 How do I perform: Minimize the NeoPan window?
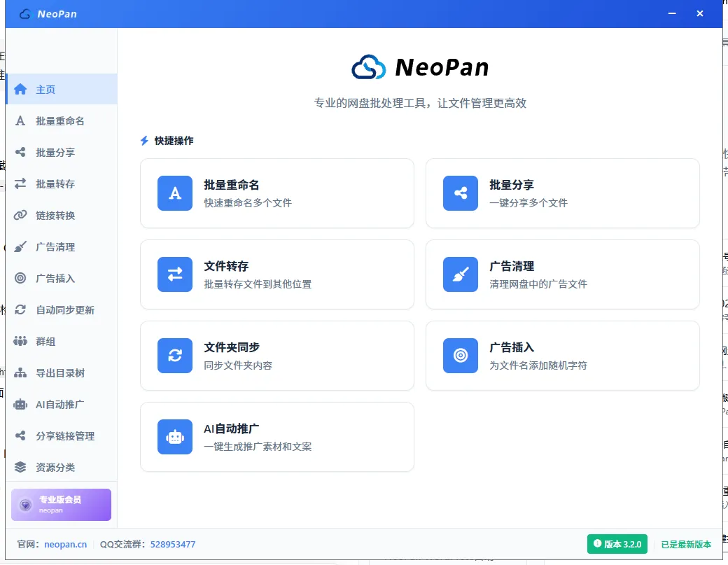[672, 13]
